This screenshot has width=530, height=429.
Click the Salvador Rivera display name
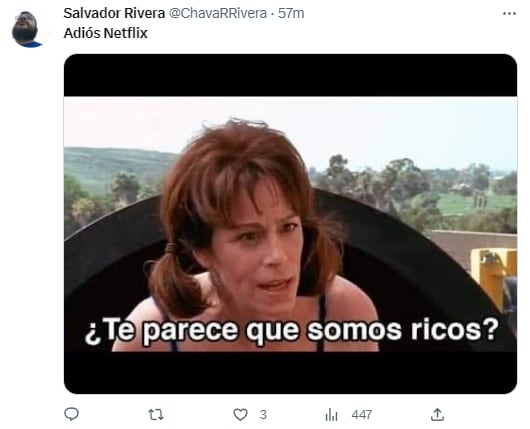114,14
